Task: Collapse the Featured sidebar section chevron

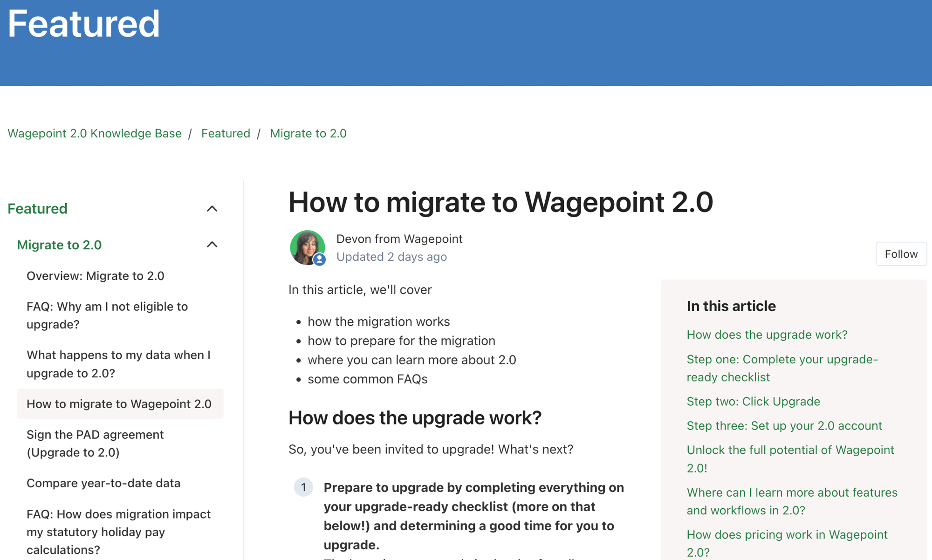Action: click(212, 209)
